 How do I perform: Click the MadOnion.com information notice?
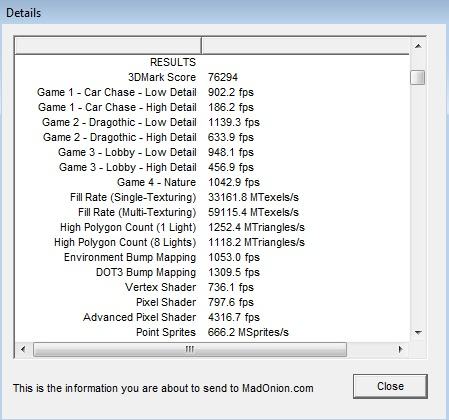pyautogui.click(x=163, y=388)
